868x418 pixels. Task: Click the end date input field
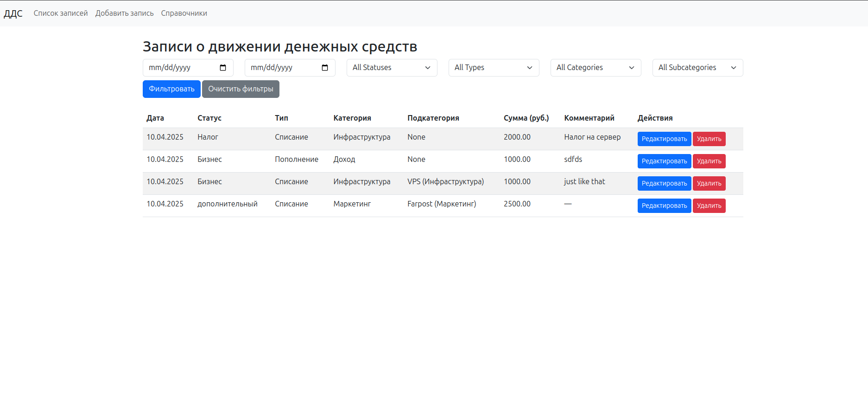(x=283, y=68)
